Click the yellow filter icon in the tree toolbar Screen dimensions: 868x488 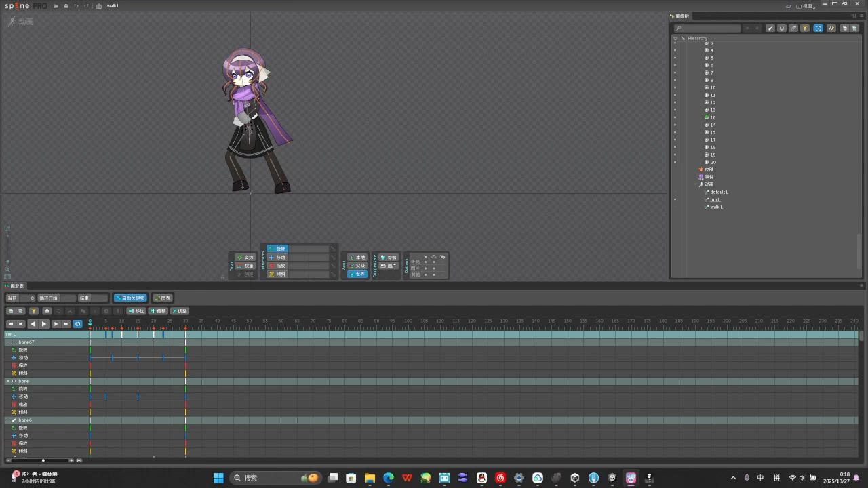[x=805, y=28]
